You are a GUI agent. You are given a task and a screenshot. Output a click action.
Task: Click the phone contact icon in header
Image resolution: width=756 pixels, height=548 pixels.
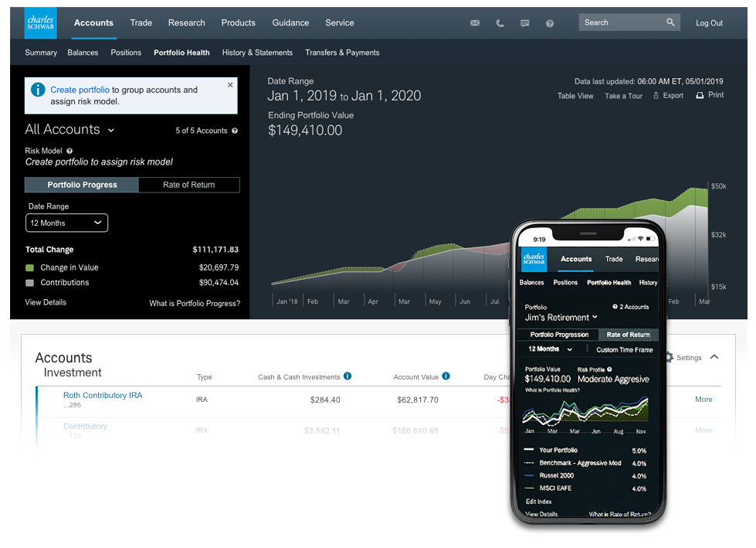[500, 23]
